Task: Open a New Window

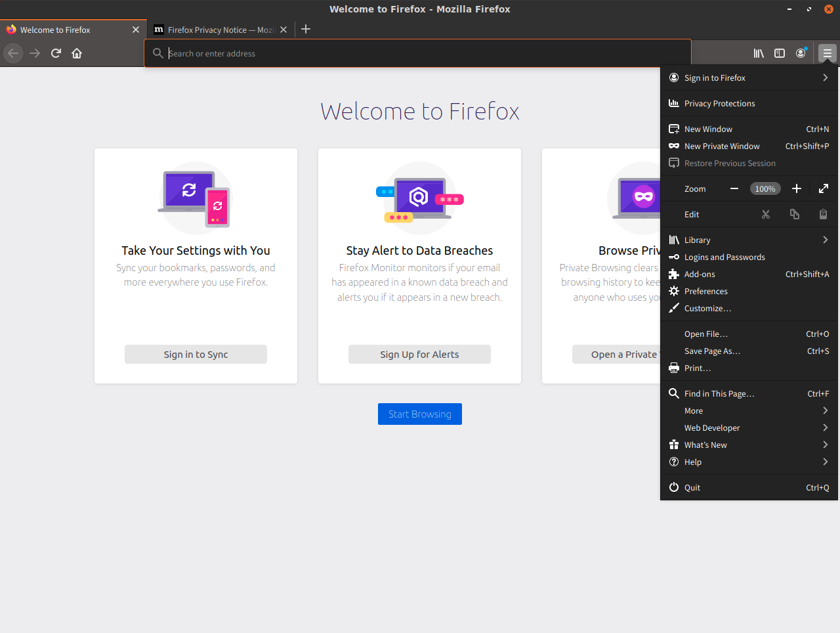Action: coord(749,129)
